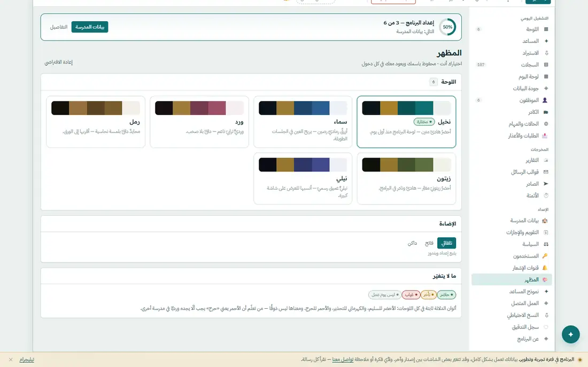Click the teal swatch in نخيل palette
Screen dimensions: 588x367
(424, 108)
